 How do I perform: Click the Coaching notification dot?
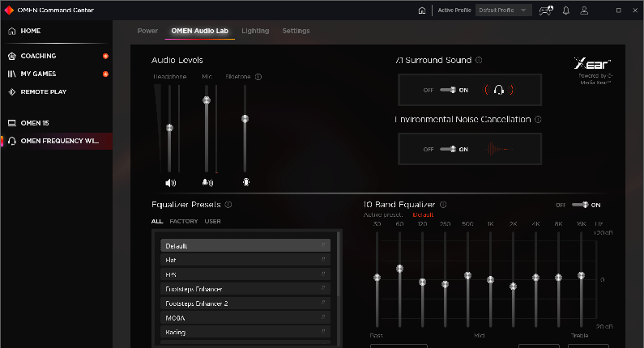coord(105,56)
